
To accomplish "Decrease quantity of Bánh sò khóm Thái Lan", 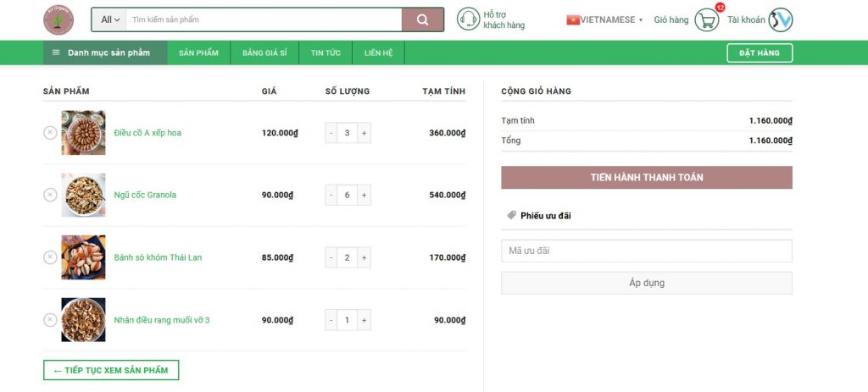I will 331,257.
